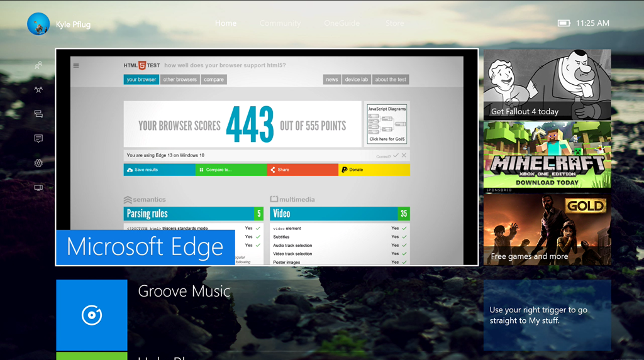The width and height of the screenshot is (644, 360).
Task: Open the 'about the test' tab
Action: pyautogui.click(x=391, y=79)
